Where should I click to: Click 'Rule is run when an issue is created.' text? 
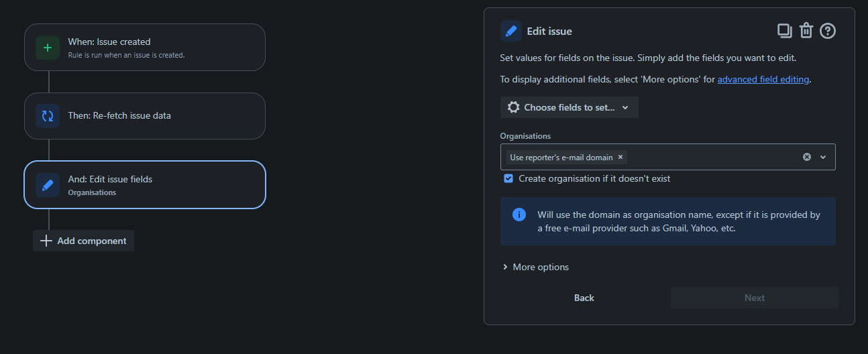coord(126,55)
